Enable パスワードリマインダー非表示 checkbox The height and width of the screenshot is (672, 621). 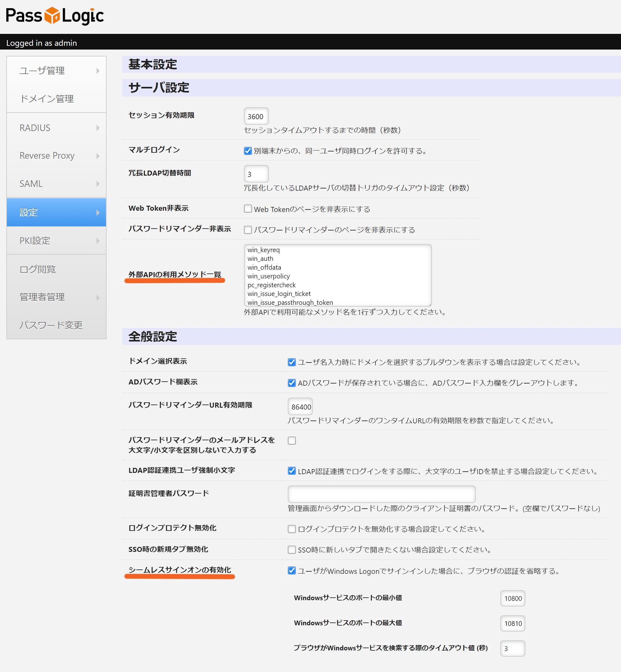coord(248,230)
